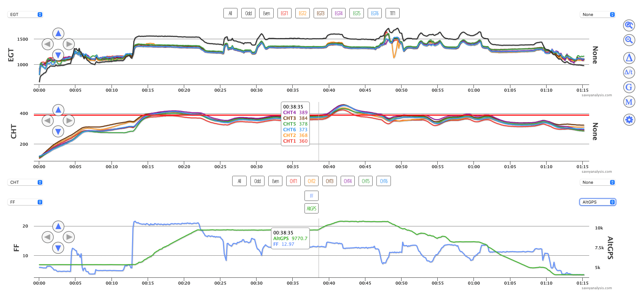Screen dimensions: 644x293
Task: Click savvyanalysis.com link under EGT chart
Action: pos(597,95)
